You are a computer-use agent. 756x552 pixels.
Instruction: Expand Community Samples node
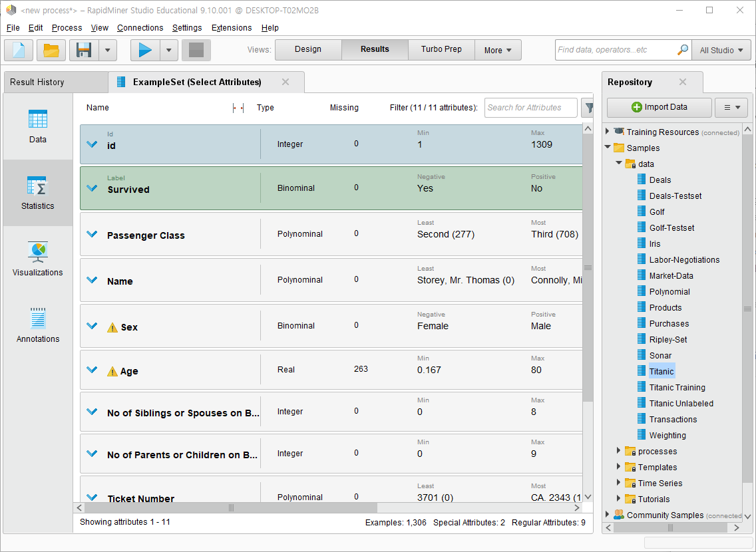(x=608, y=514)
